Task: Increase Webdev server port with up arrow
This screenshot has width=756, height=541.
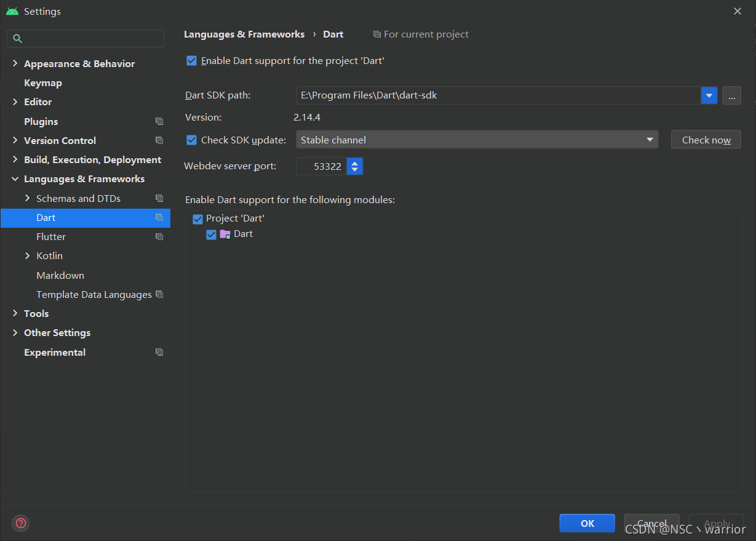Action: pyautogui.click(x=355, y=162)
